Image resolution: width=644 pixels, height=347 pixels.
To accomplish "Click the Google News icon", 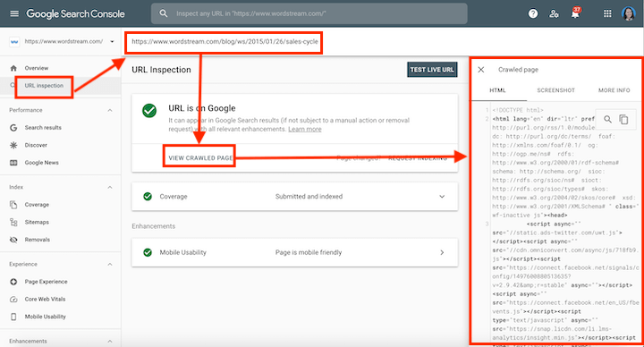I will click(x=13, y=163).
